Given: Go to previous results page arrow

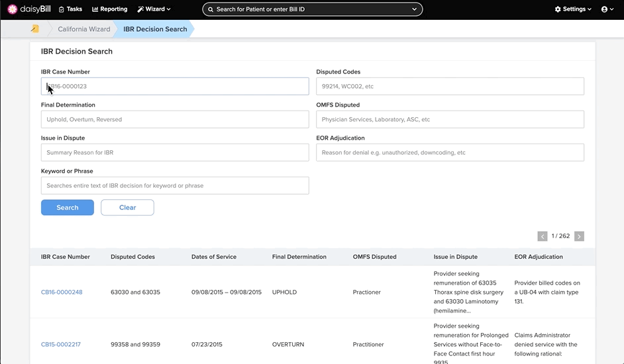Looking at the screenshot, I should (543, 236).
